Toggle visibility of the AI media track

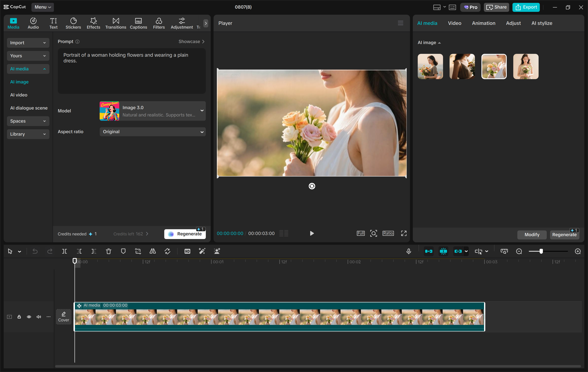(29, 317)
